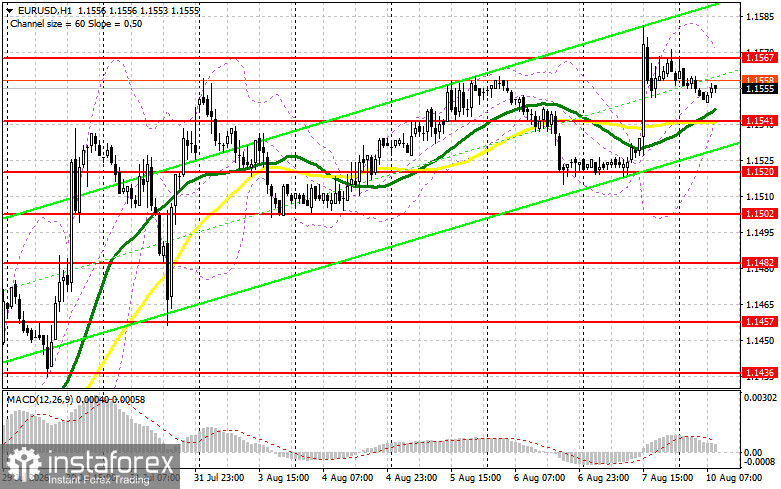781x489 pixels.
Task: Select the '7 Aug 15:00' time axis label
Action: [668, 478]
